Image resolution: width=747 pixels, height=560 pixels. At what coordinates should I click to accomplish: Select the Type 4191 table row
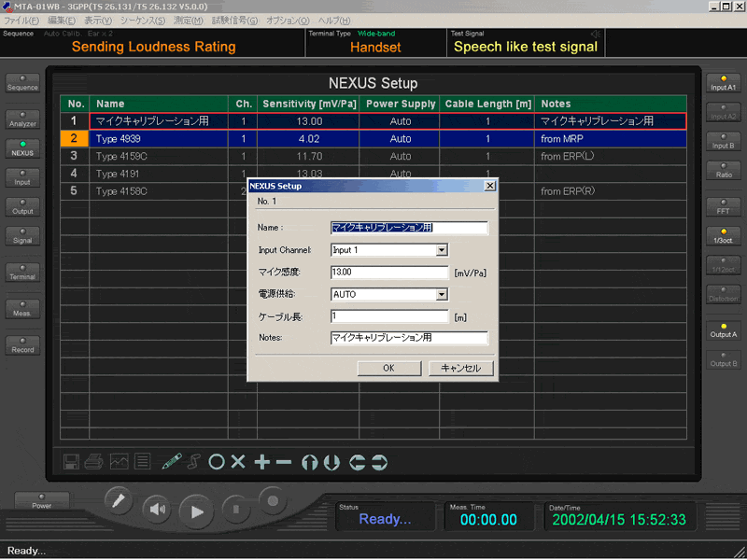point(373,174)
